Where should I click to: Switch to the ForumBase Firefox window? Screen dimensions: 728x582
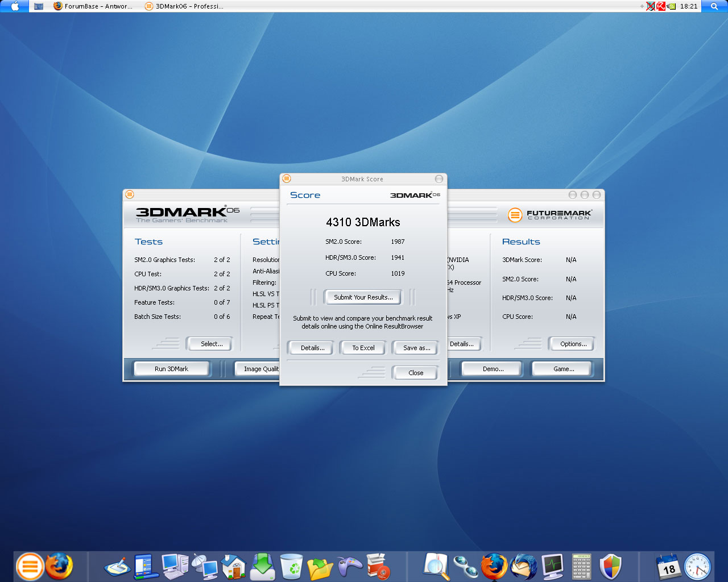[93, 6]
